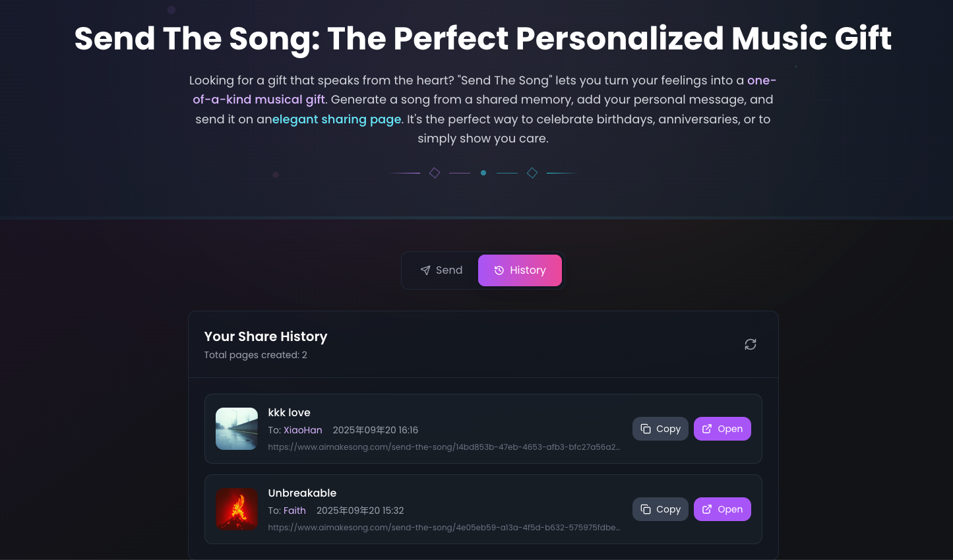Click the paper plane icon on Send tab
Viewport: 953px width, 560px height.
(425, 270)
